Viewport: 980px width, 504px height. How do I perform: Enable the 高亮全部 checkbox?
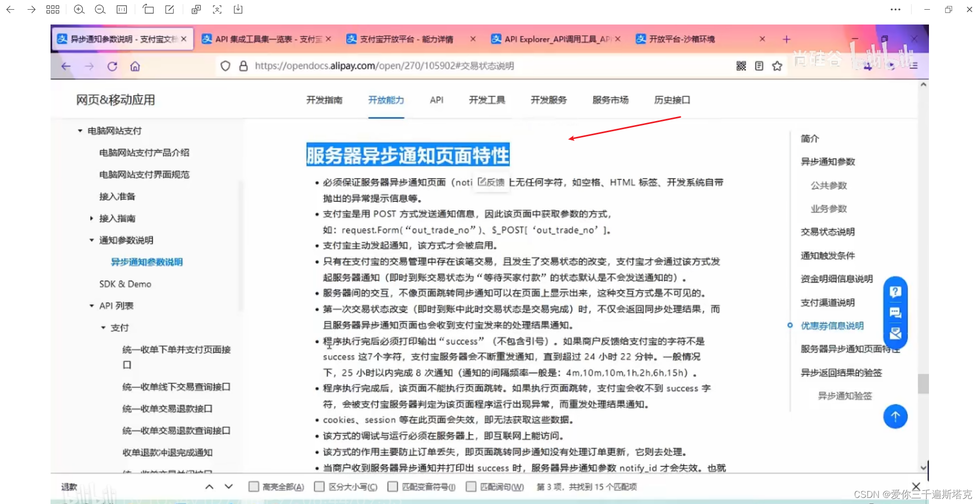click(254, 487)
